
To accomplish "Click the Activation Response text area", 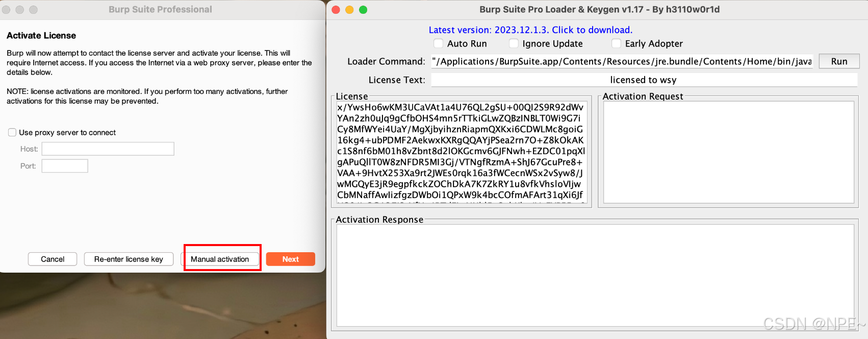I will [595, 276].
